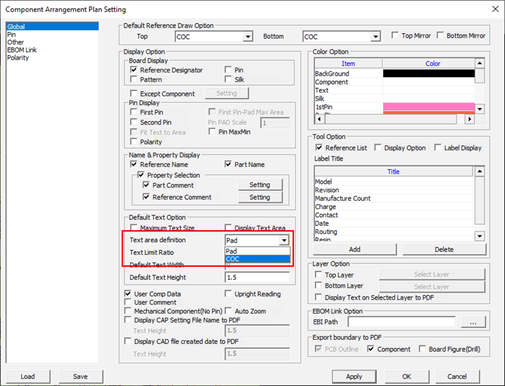This screenshot has width=505, height=386.
Task: Select Routing in Label Title list
Action: [x=394, y=232]
